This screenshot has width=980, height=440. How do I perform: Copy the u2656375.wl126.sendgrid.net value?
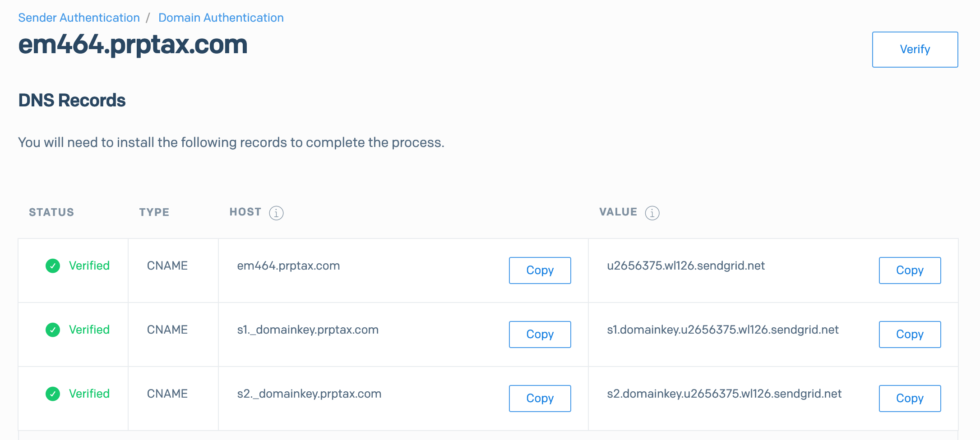[910, 270]
